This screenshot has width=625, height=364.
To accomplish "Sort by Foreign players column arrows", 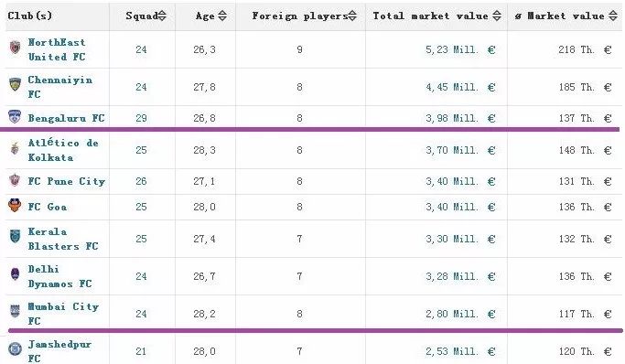I will coord(352,16).
